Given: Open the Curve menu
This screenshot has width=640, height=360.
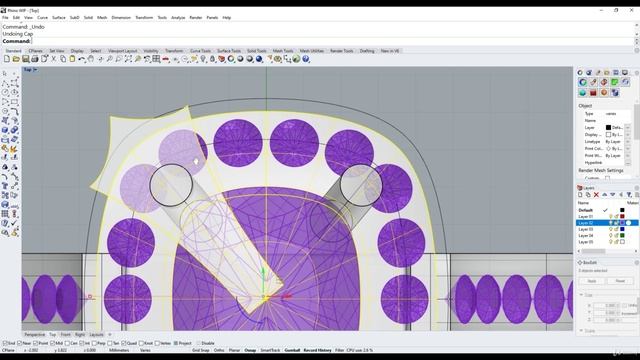Looking at the screenshot, I should (x=42, y=18).
